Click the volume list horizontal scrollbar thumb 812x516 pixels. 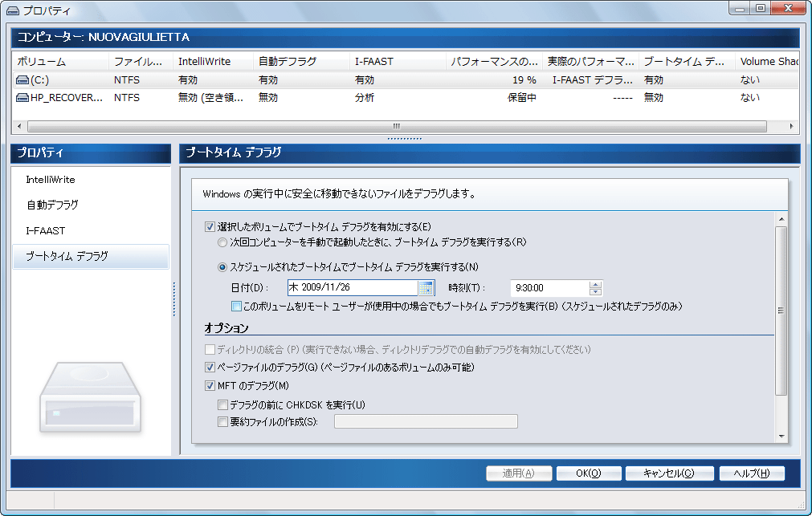coord(397,126)
